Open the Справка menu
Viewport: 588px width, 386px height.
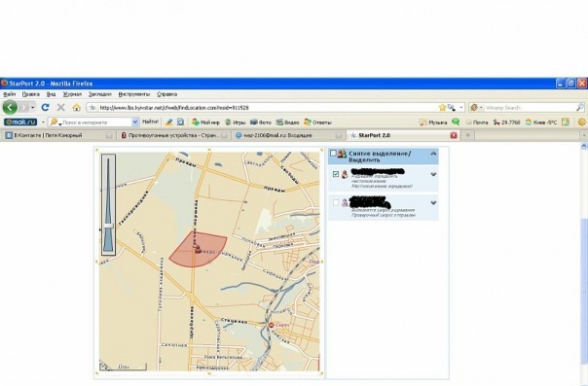point(166,94)
